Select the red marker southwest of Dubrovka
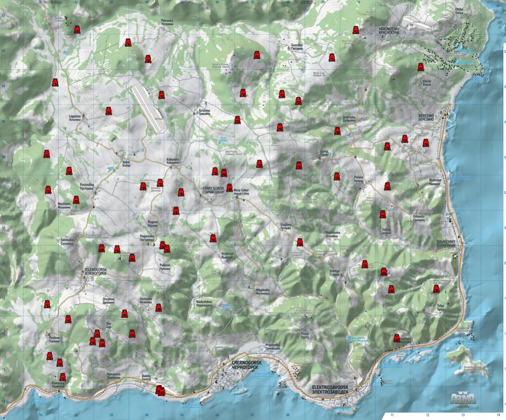The image size is (506, 420). point(337,130)
